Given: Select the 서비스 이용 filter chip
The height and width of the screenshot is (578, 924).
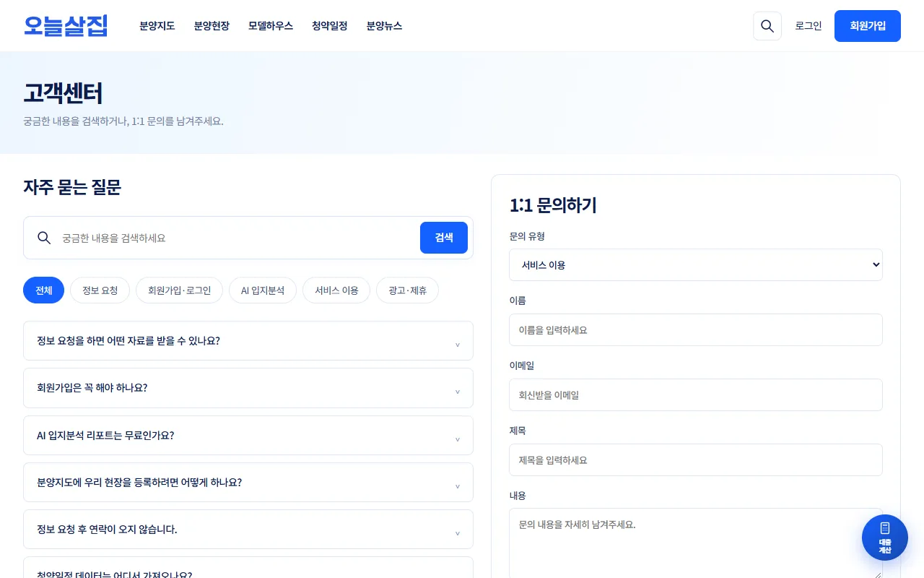Looking at the screenshot, I should click(x=336, y=290).
